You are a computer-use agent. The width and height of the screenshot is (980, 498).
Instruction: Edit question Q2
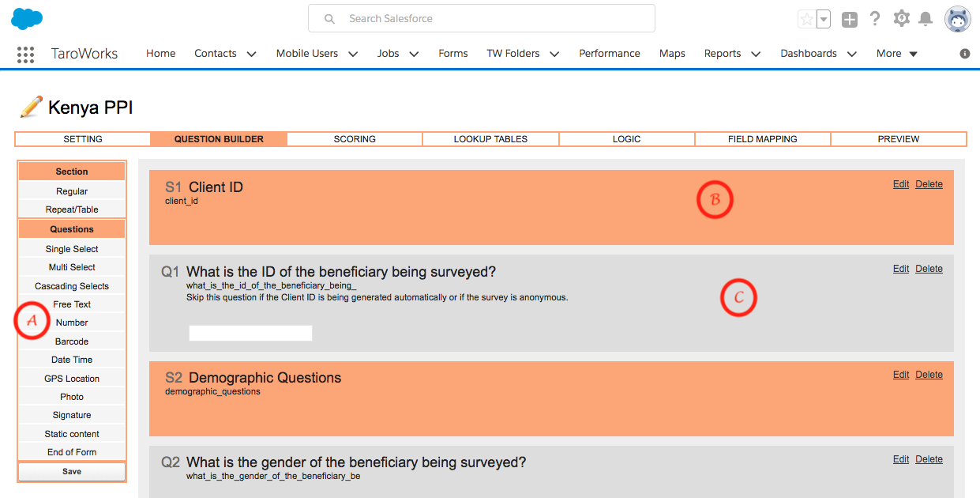pyautogui.click(x=901, y=459)
